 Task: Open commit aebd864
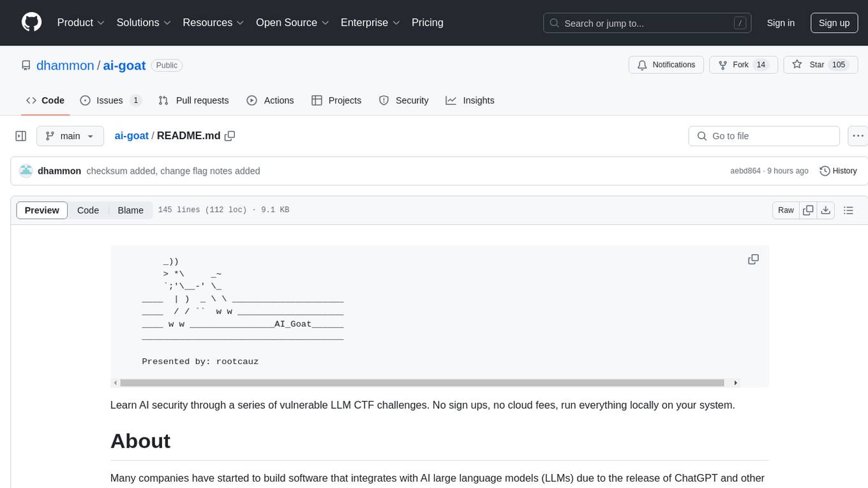coord(745,171)
